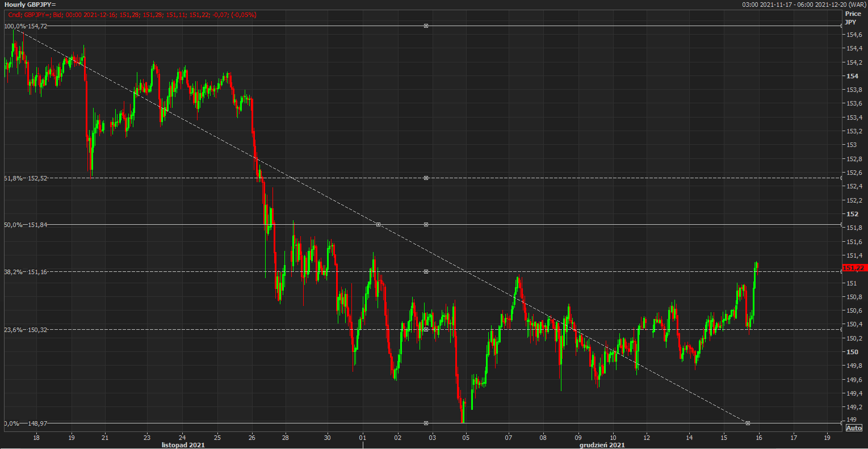Click the trendline end handle at bottom
Screen dimensions: 868x449
pyautogui.click(x=748, y=423)
